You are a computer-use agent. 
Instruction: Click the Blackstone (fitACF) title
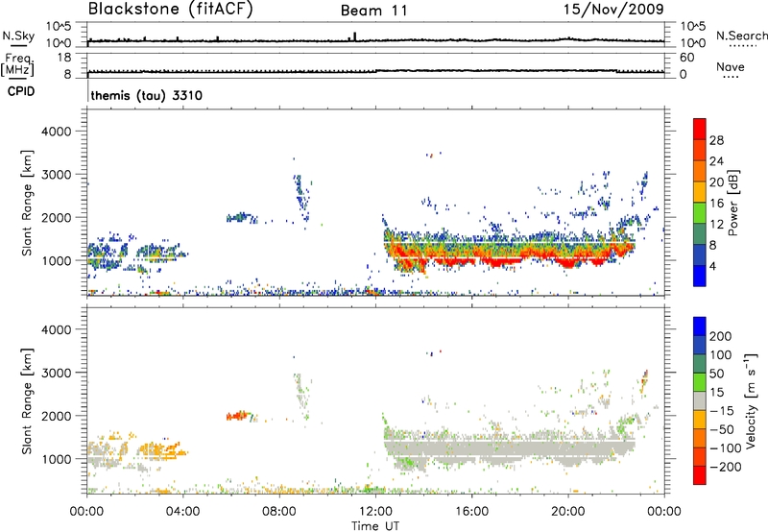171,9
